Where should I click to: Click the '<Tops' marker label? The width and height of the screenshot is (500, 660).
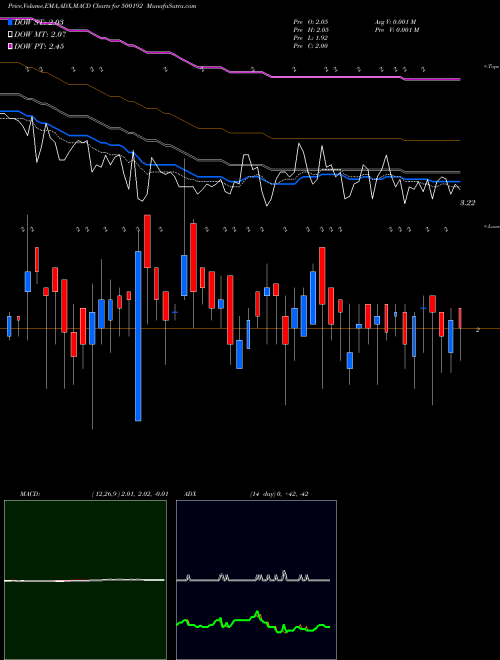pyautogui.click(x=491, y=67)
